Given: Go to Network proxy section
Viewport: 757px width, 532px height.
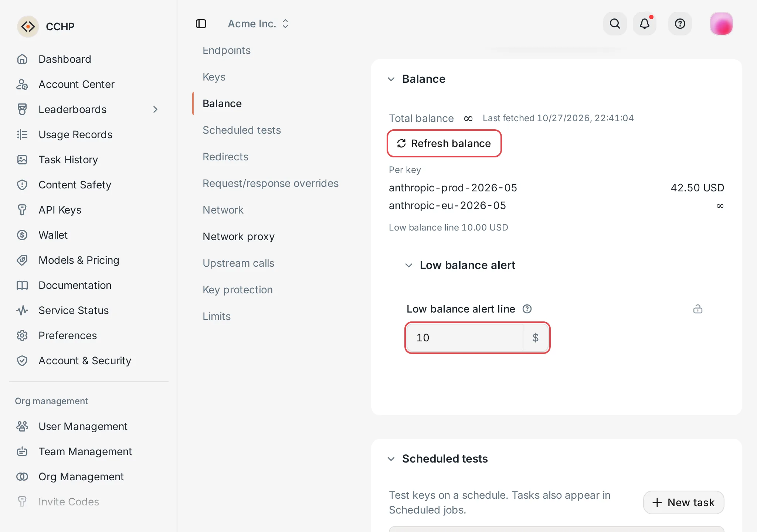Looking at the screenshot, I should point(239,236).
